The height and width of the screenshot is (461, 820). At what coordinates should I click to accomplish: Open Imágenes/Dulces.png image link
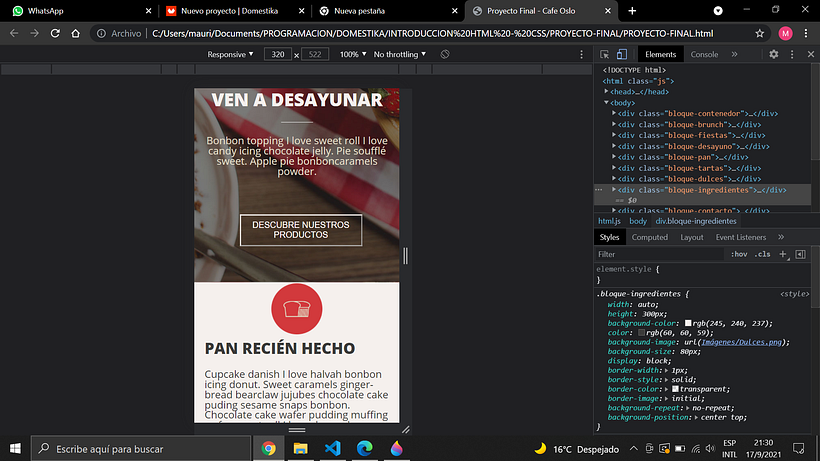pos(742,342)
